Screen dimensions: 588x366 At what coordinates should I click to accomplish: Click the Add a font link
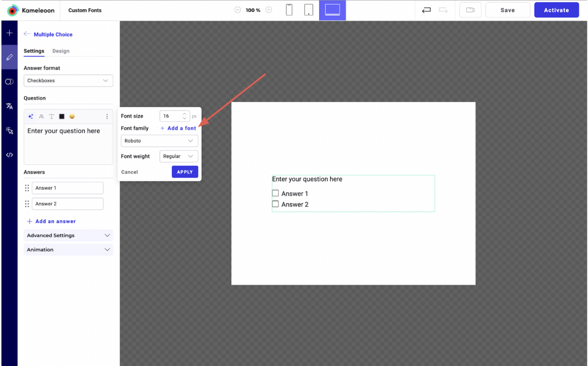click(178, 128)
